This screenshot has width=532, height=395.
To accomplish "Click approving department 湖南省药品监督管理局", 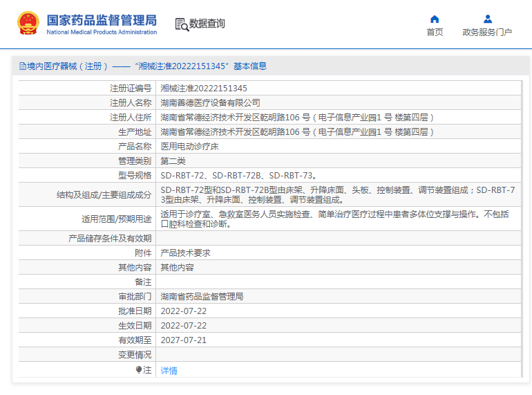I will point(202,297).
